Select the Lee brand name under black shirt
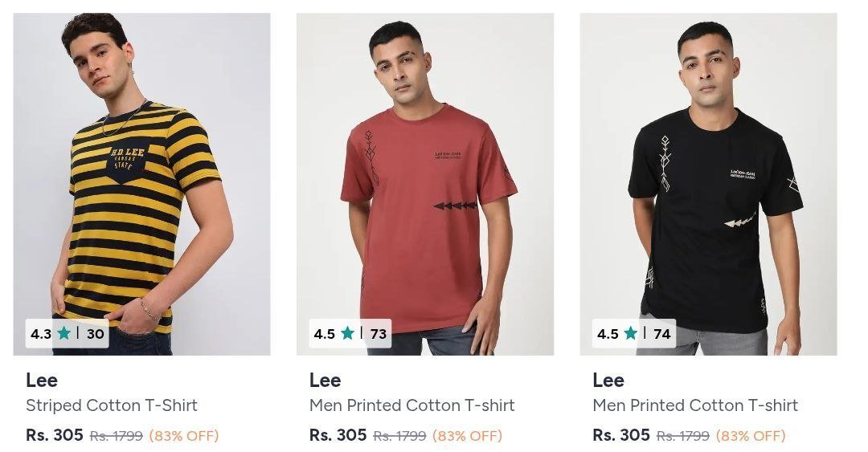 click(608, 380)
